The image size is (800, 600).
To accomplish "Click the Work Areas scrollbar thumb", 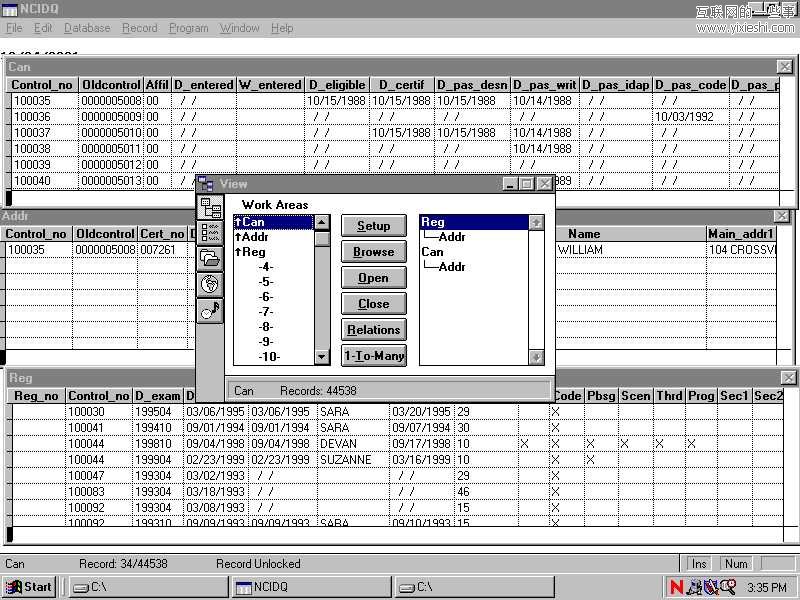I will (321, 238).
